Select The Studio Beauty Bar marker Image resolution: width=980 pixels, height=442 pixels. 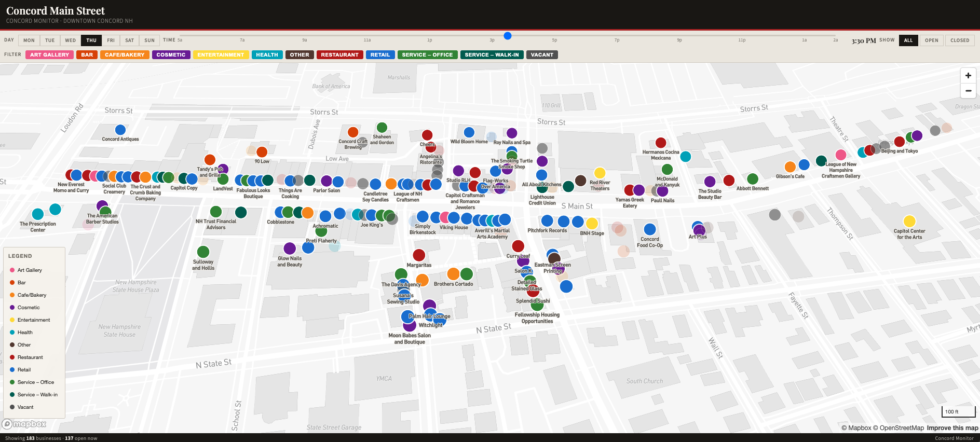[x=710, y=182]
